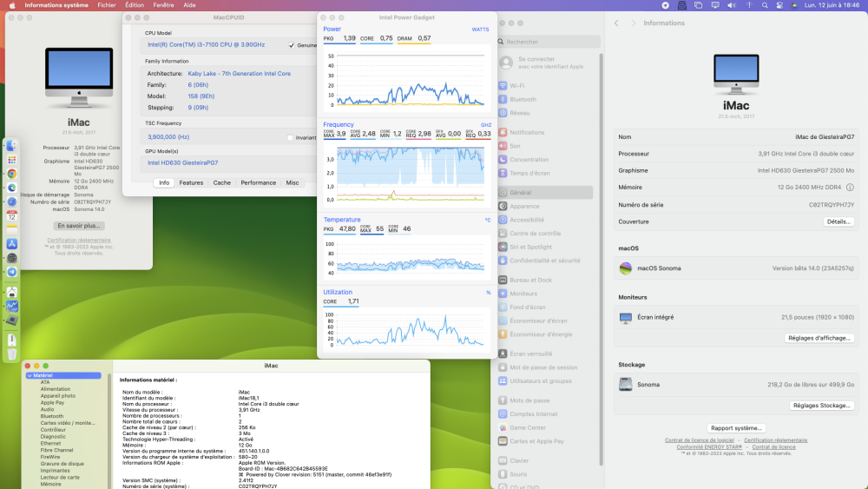Collapse the Matériel tree section

click(x=30, y=375)
